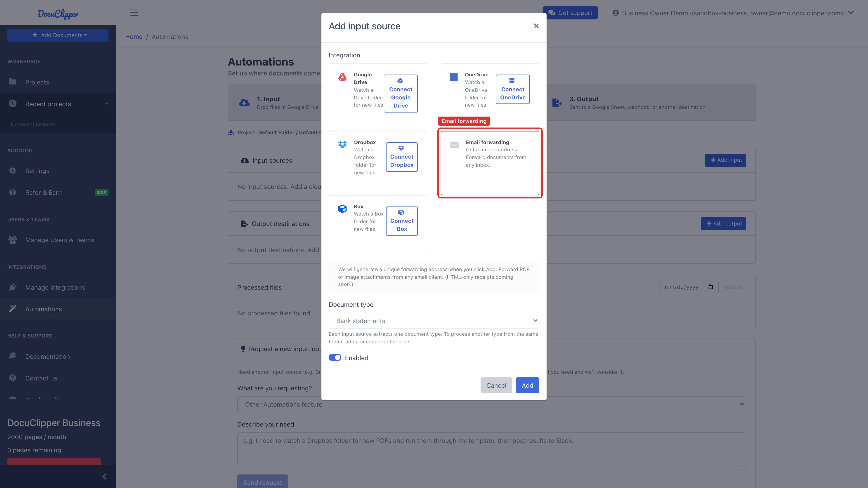
Task: Click the DocuClipper logo
Action: pyautogui.click(x=58, y=14)
